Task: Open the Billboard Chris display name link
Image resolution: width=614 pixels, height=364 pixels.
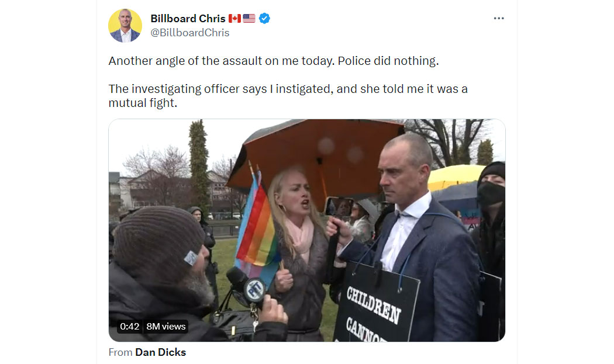Action: tap(188, 18)
